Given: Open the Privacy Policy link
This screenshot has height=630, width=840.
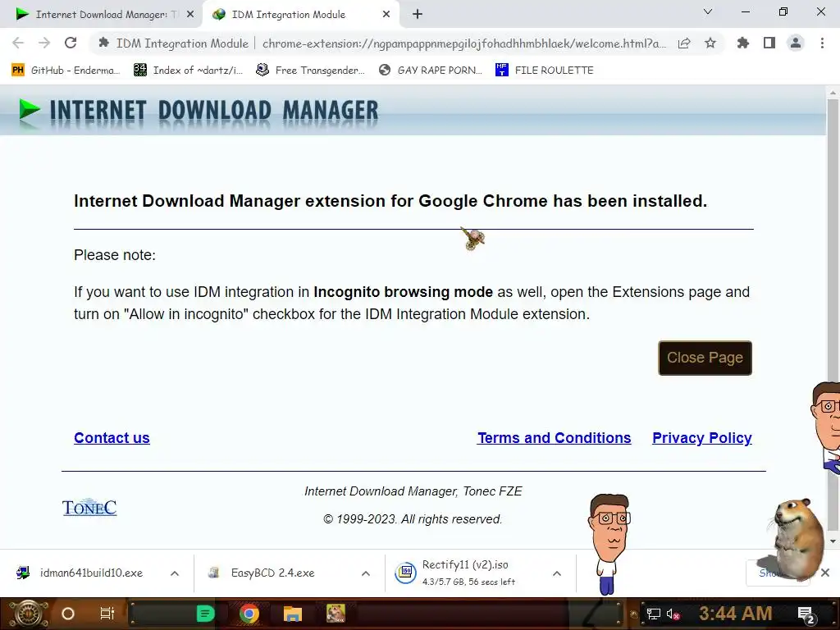Looking at the screenshot, I should coord(702,438).
